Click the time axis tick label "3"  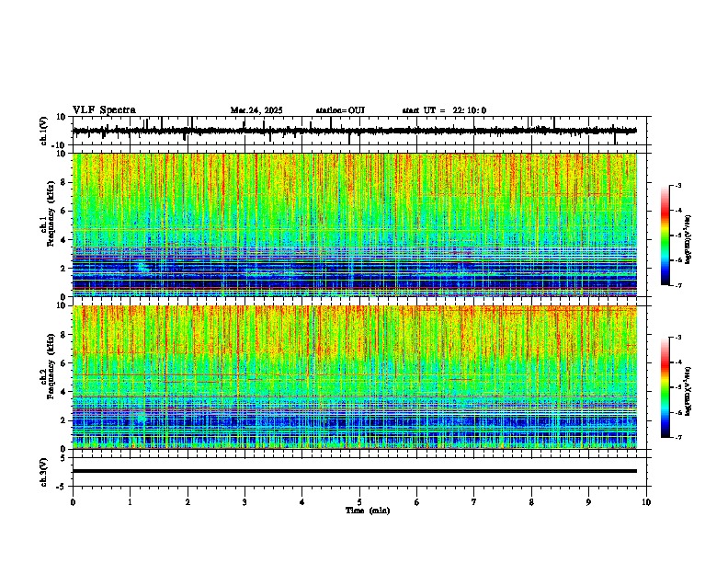245,502
